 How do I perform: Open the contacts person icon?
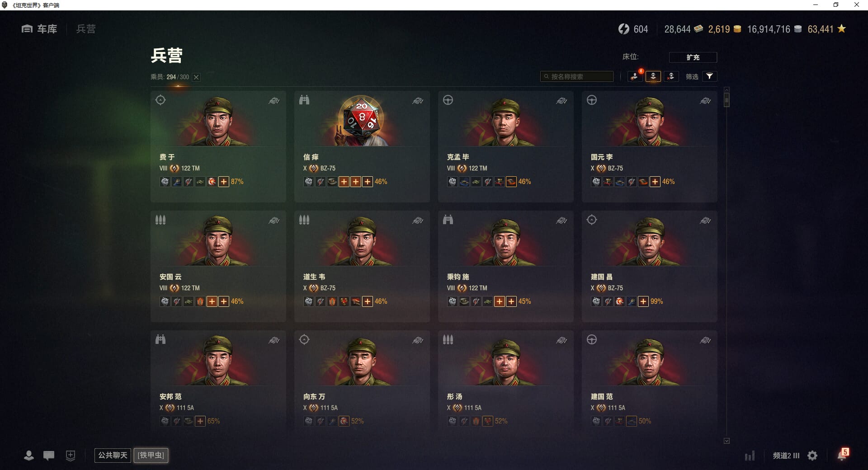[x=29, y=456]
